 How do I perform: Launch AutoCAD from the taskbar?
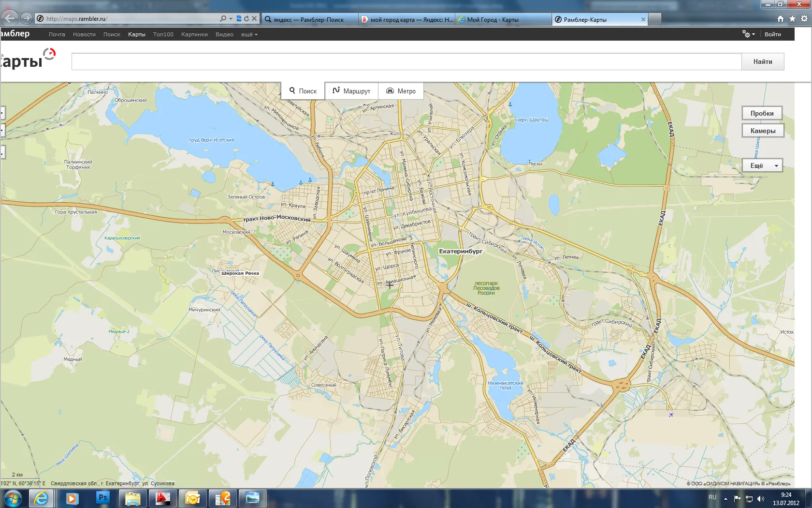(x=162, y=498)
